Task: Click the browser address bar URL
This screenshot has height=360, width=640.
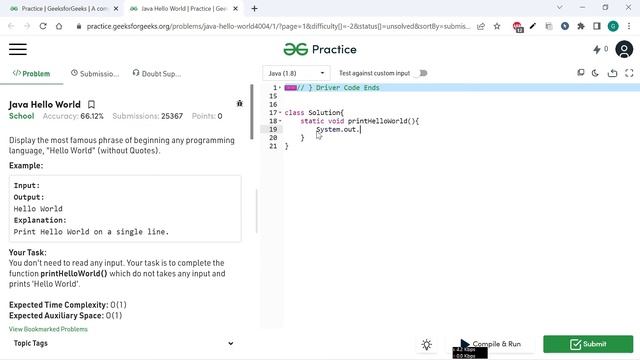Action: 278,26
